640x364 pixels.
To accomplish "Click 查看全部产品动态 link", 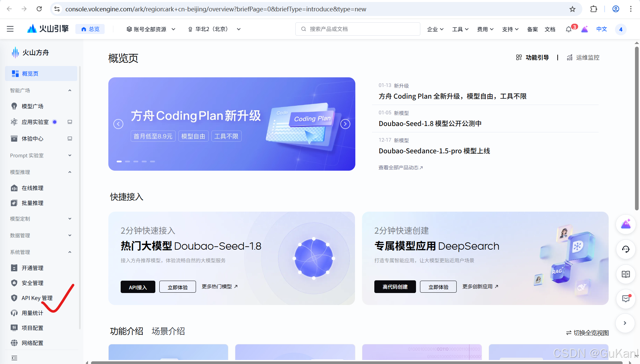I will tap(400, 167).
